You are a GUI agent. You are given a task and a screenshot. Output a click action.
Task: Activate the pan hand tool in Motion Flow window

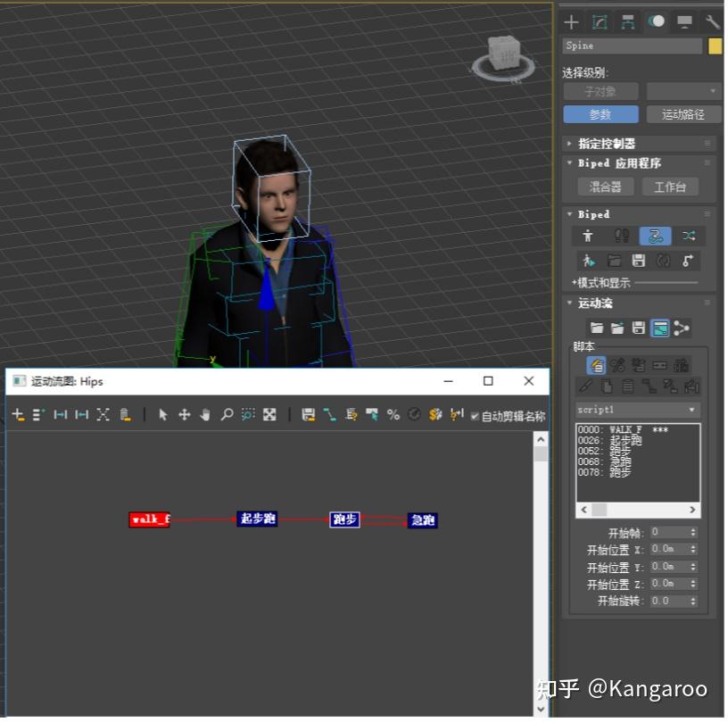(x=203, y=412)
